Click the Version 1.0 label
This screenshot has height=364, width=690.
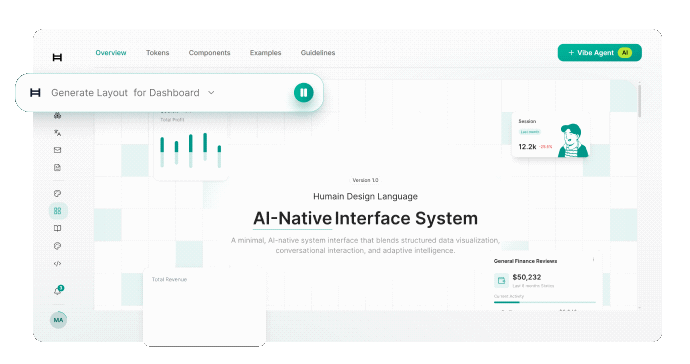(x=365, y=180)
